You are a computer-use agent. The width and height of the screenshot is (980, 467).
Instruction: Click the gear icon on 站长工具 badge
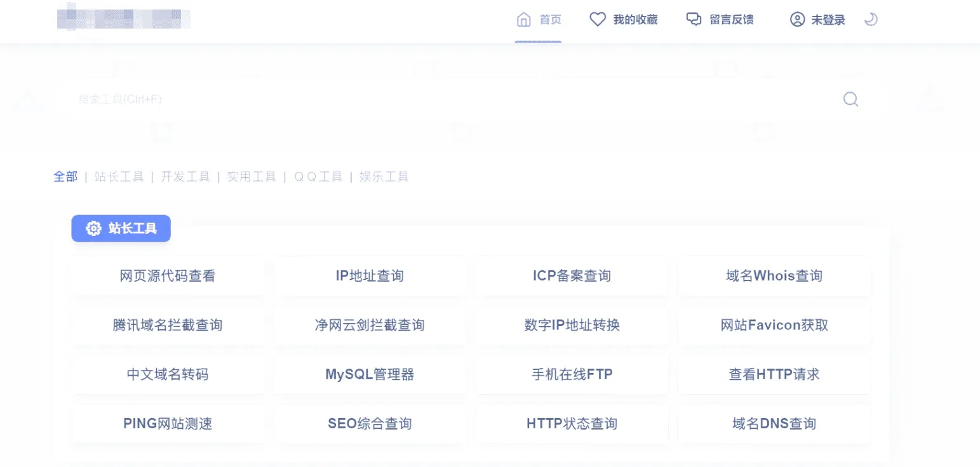click(93, 228)
